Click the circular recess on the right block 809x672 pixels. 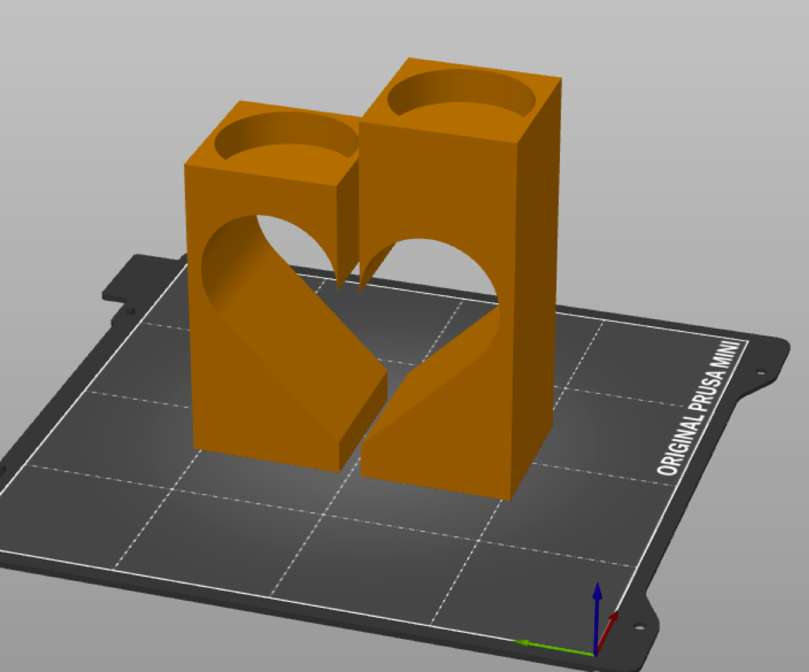pos(461,93)
